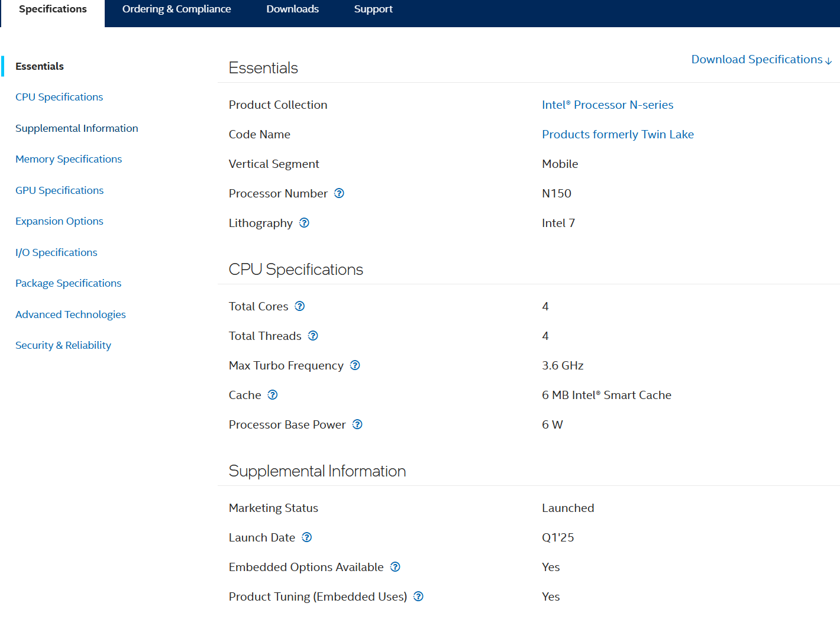Open Intel Processor N-series collection link

click(x=608, y=105)
